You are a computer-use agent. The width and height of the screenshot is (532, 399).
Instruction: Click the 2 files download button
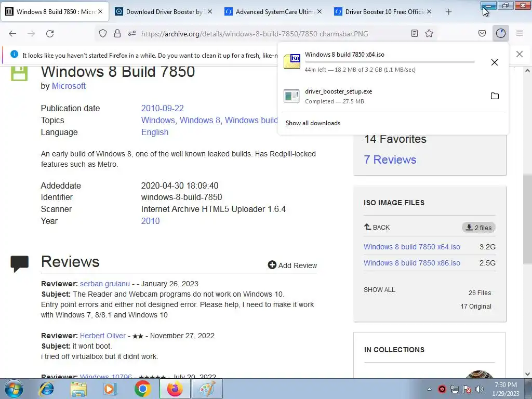478,228
